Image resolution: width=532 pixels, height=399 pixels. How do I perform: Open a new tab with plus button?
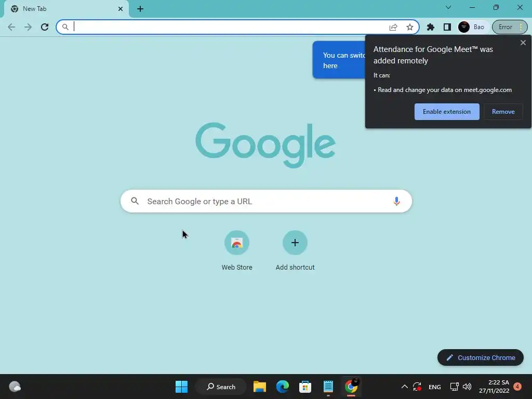pos(140,9)
